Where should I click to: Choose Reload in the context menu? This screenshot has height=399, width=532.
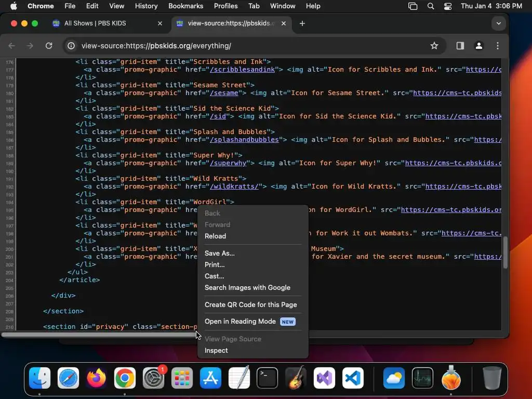pos(215,236)
